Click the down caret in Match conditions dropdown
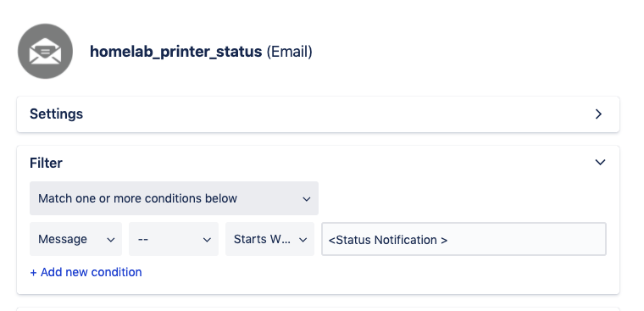 click(307, 199)
